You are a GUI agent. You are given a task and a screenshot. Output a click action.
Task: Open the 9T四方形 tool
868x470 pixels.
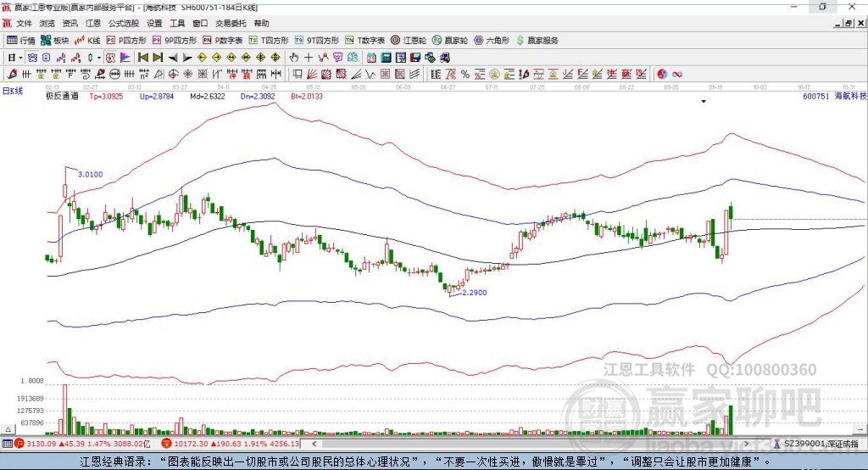click(x=317, y=41)
